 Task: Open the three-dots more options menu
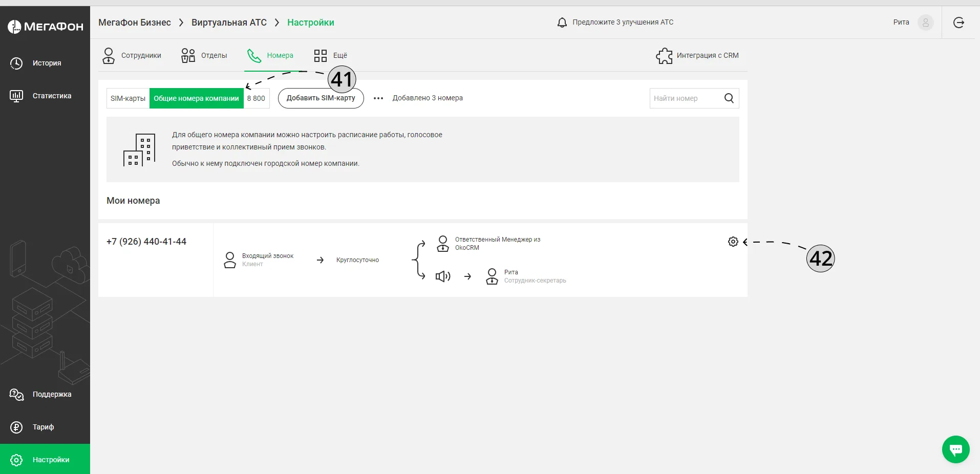pyautogui.click(x=378, y=98)
